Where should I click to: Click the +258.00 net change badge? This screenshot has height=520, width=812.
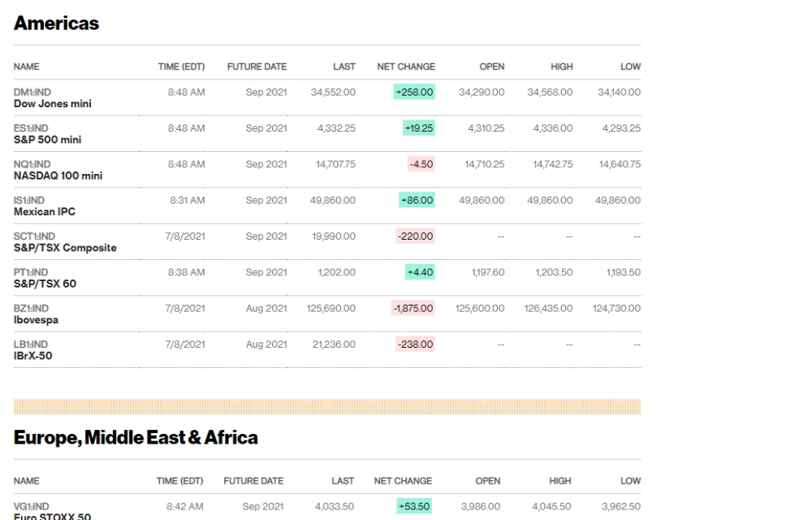pyautogui.click(x=414, y=92)
